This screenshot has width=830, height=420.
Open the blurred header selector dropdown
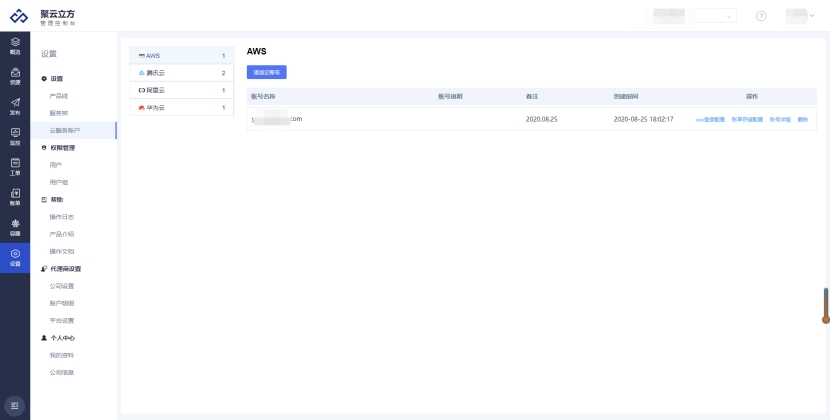(x=715, y=16)
